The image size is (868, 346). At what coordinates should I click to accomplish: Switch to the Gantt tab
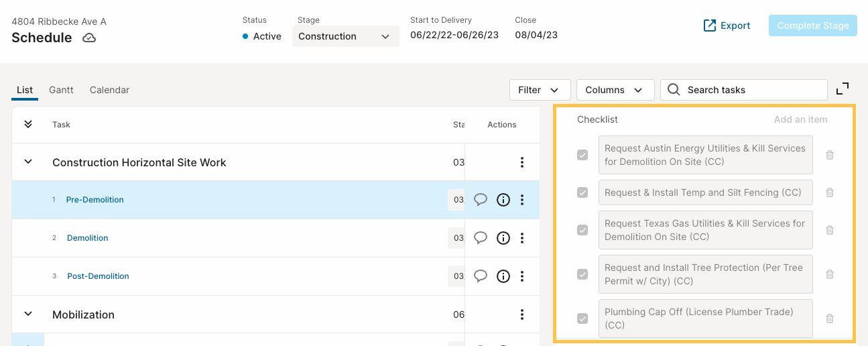pos(61,90)
